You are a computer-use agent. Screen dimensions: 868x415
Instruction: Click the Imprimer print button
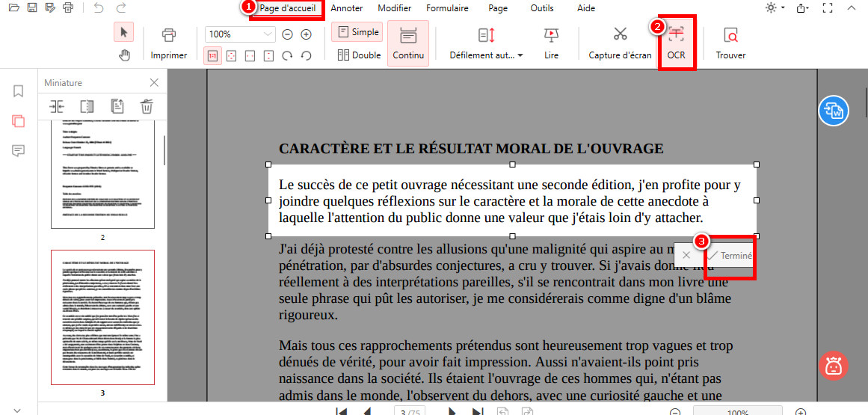[x=169, y=44]
